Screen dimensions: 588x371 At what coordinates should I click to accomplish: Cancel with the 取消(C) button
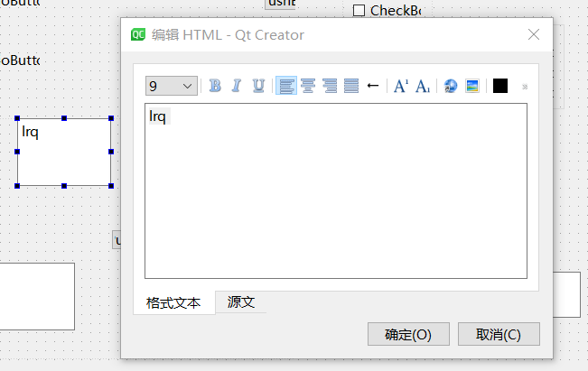point(499,334)
